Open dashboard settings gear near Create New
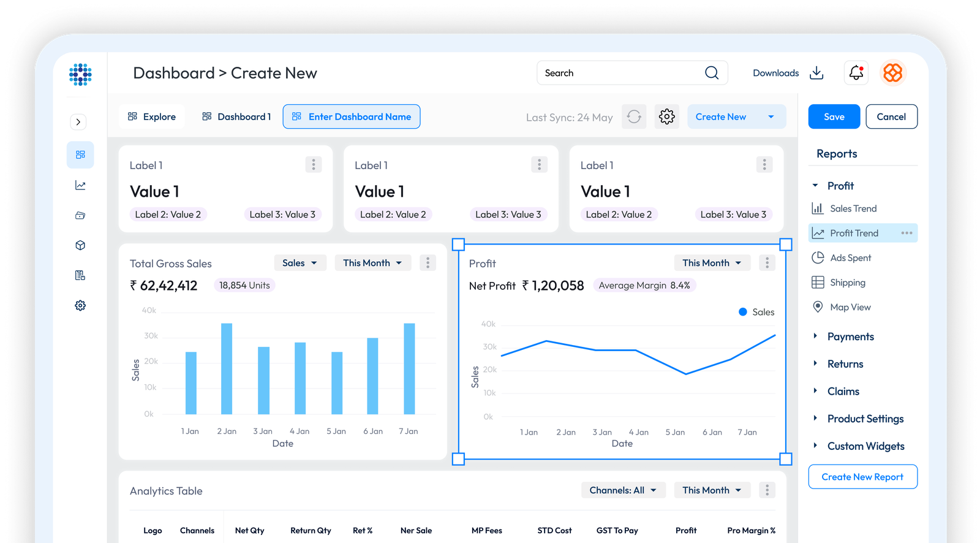This screenshot has height=543, width=980. pyautogui.click(x=666, y=116)
